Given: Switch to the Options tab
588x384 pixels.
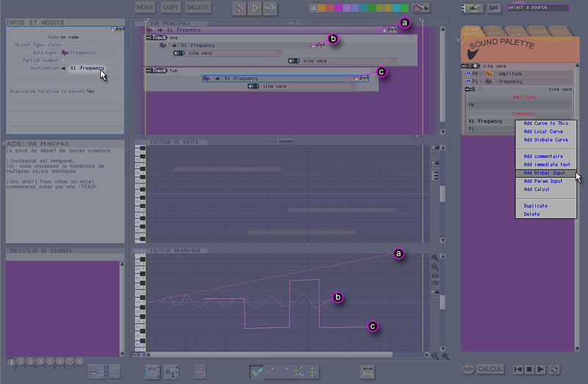Looking at the screenshot, I should click(x=538, y=32).
